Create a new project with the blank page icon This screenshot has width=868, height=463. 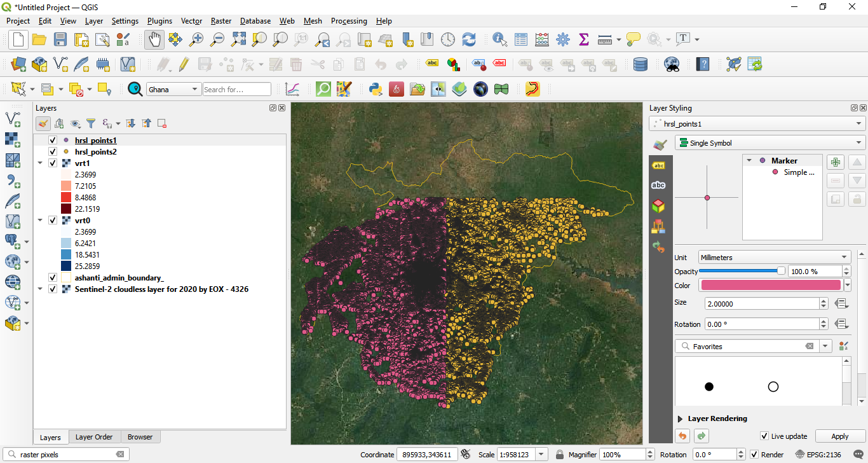point(18,39)
